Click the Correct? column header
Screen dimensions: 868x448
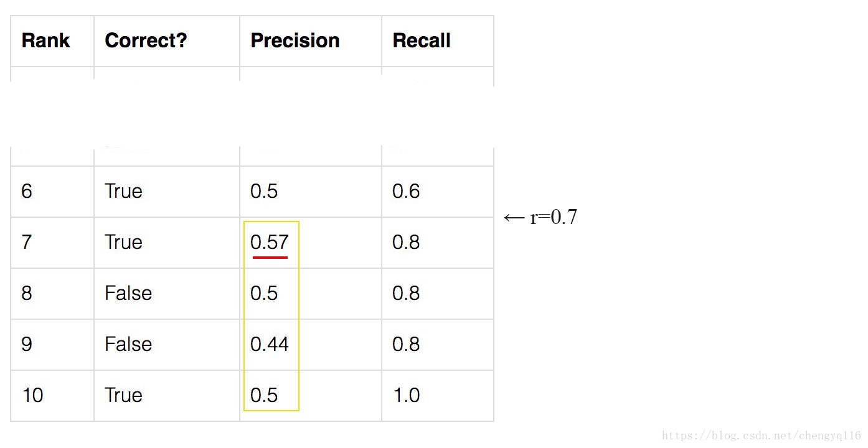coord(146,40)
